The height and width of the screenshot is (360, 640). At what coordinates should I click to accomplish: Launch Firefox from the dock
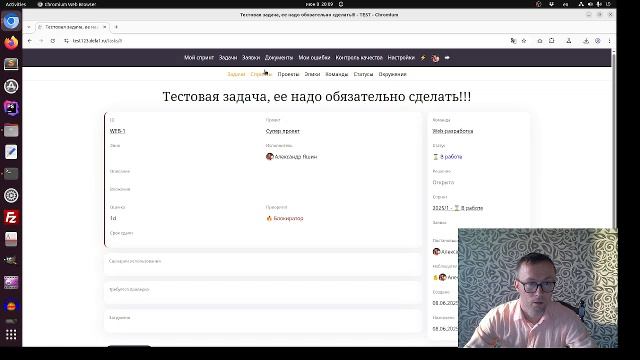click(x=11, y=42)
